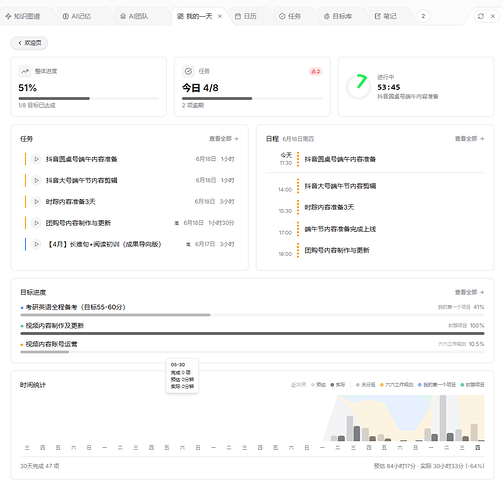
Task: Toggle the 我的第一个项目 legend dot
Action: coord(420,385)
